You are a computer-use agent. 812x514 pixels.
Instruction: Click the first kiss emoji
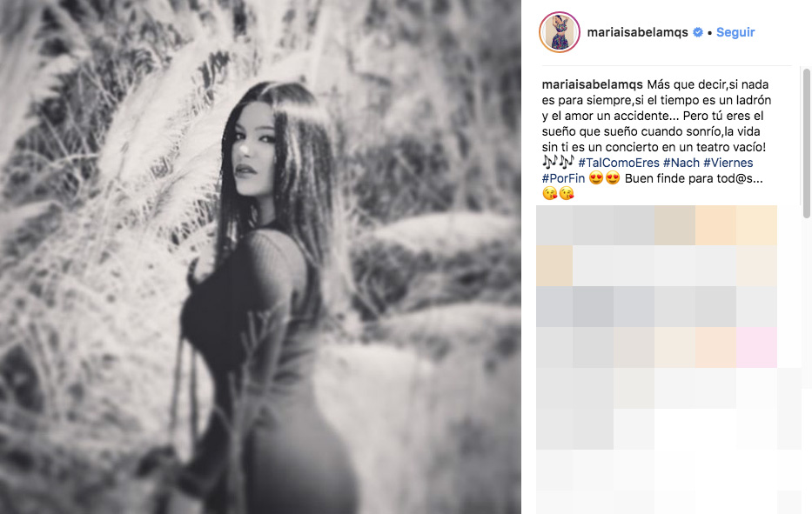pos(549,194)
